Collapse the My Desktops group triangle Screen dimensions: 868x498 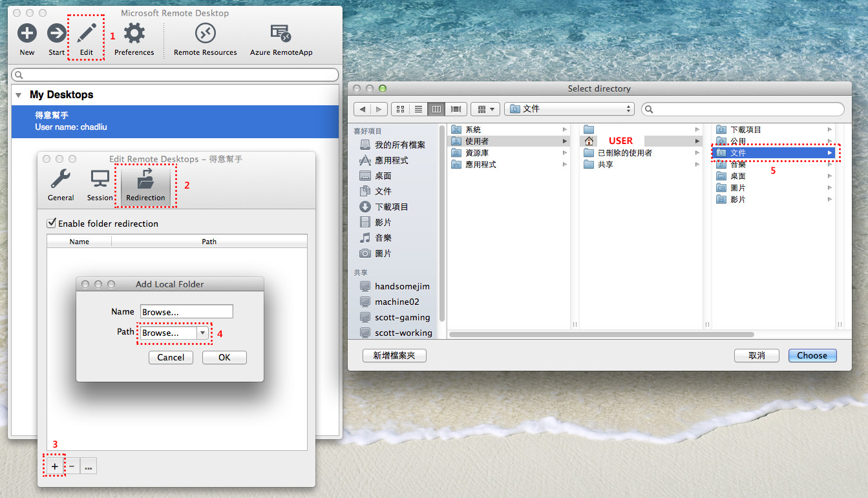point(19,95)
